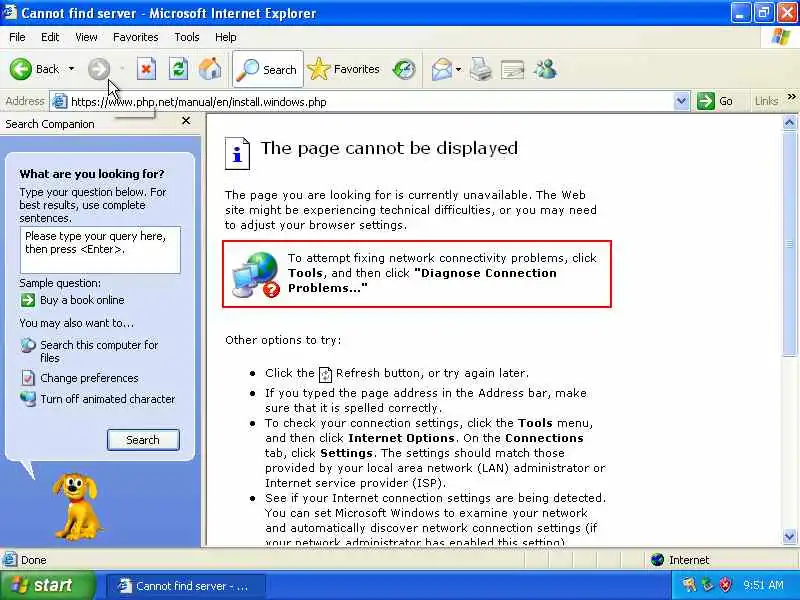Screen dimensions: 800x600
Task: Go to Home page icon
Action: [210, 69]
